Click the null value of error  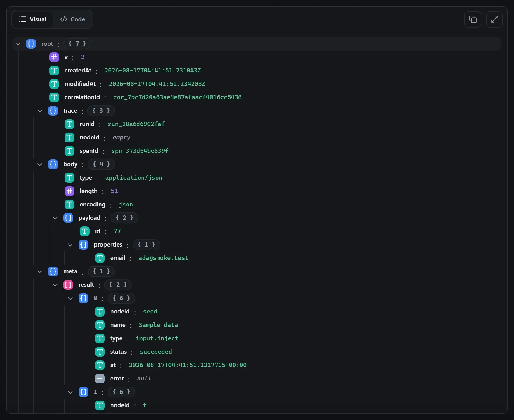pos(144,379)
